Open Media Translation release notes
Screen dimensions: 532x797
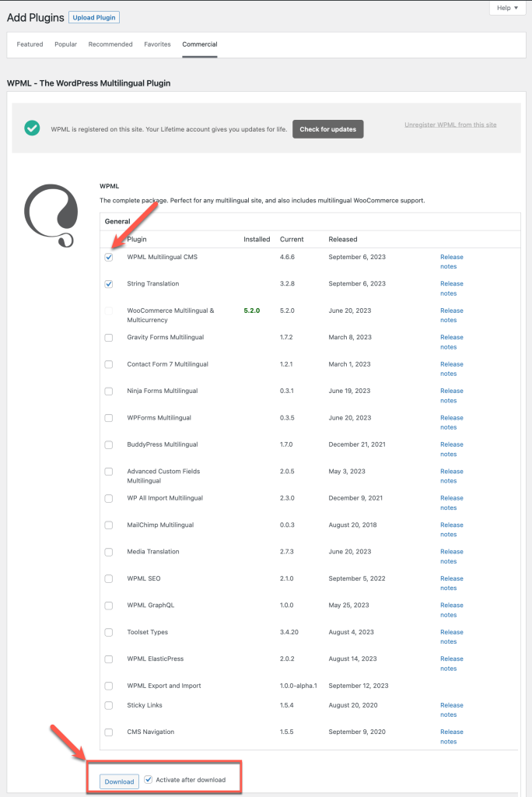[452, 556]
